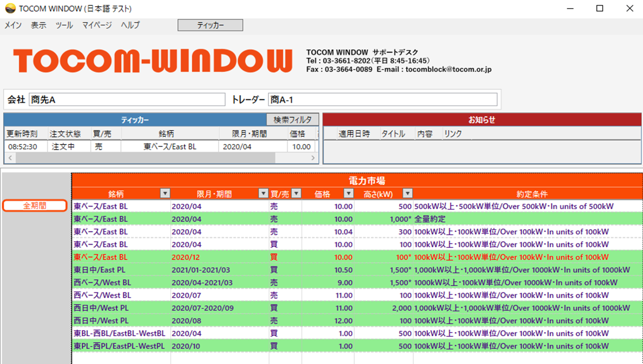Screen dimensions: 643x364
Task: Close the TOCOM WINDOW application
Action: click(629, 9)
